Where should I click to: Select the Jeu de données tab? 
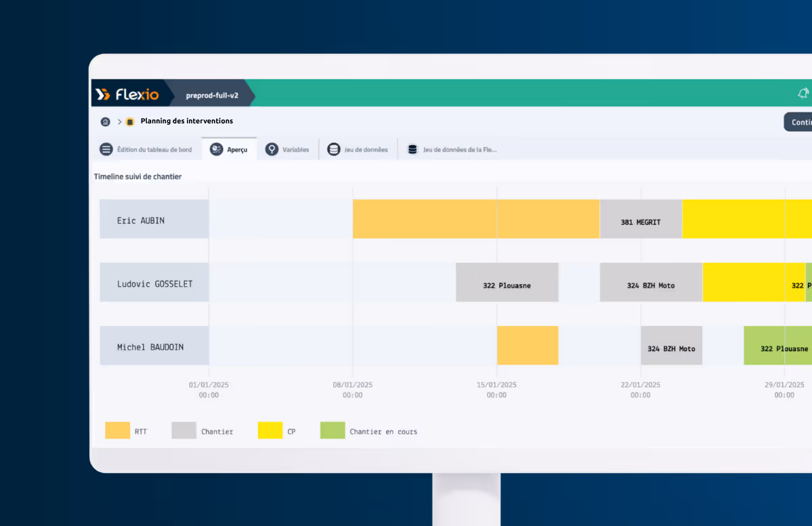(x=358, y=149)
